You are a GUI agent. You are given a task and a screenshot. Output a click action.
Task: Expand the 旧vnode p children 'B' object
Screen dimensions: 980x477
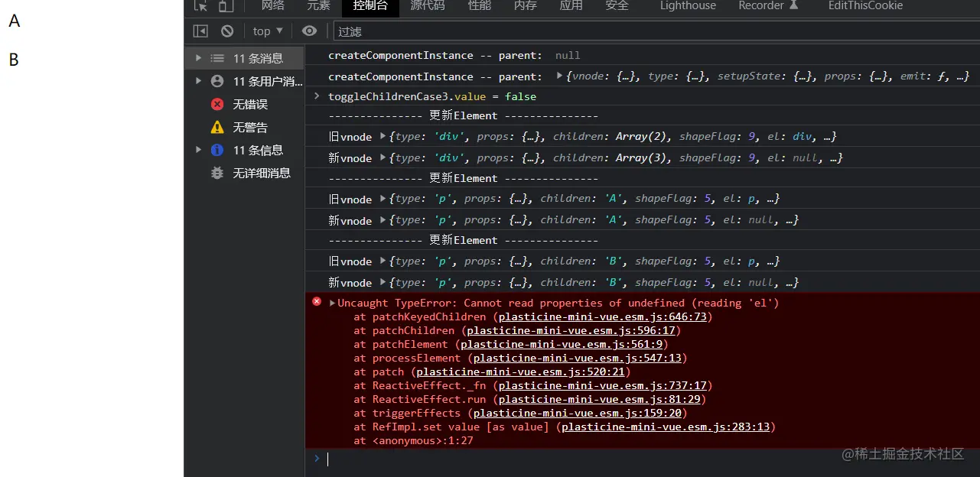click(x=383, y=261)
